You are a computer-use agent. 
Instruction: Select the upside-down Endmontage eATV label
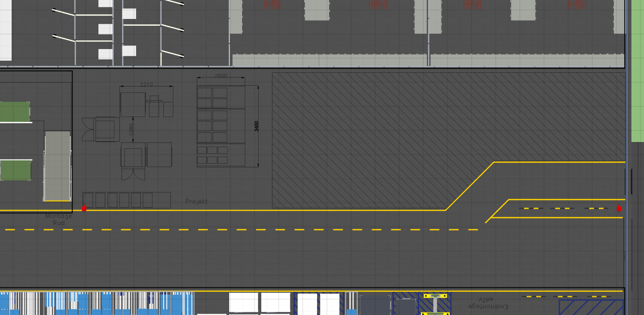click(488, 303)
